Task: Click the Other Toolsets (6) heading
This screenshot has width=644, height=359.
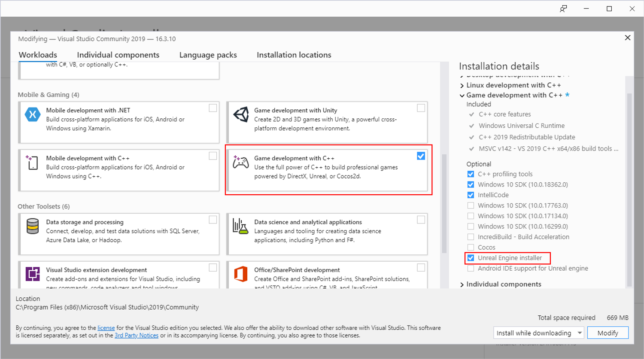Action: 44,206
